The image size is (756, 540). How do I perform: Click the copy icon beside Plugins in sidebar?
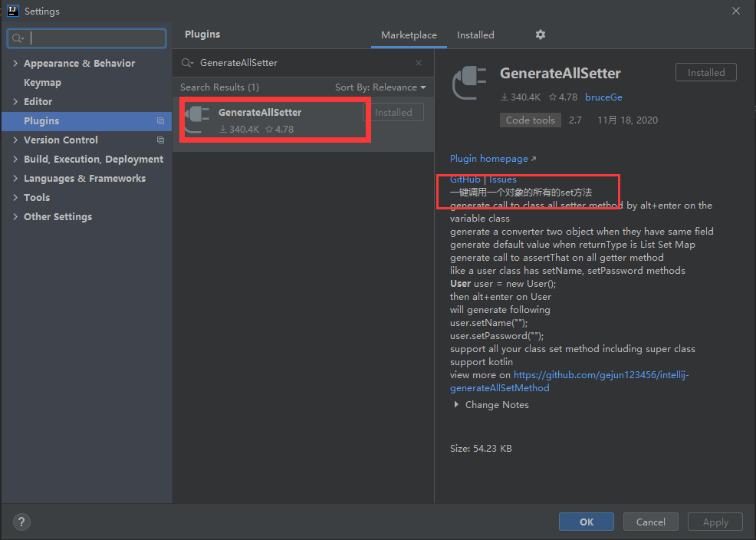(x=160, y=121)
